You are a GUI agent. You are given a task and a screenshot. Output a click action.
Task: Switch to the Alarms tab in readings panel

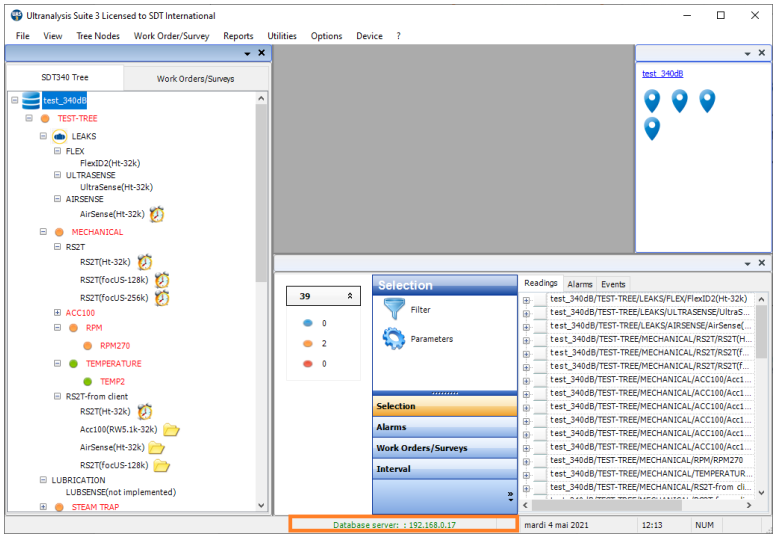[x=580, y=284]
